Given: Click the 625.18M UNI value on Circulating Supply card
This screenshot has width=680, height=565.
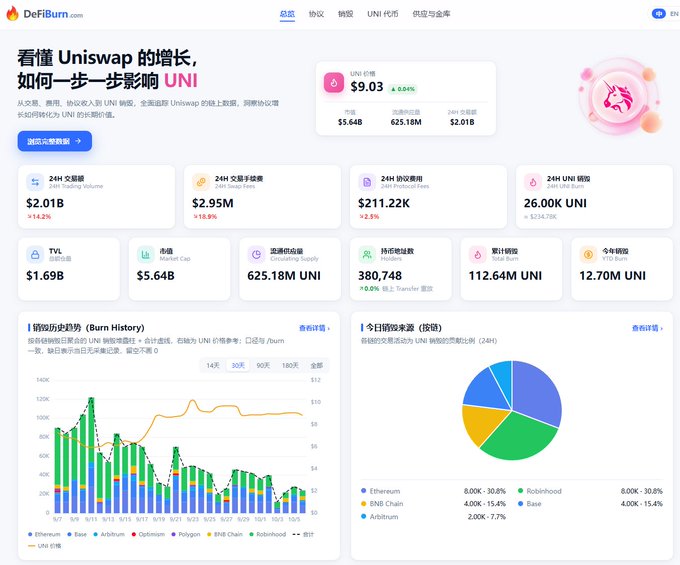Looking at the screenshot, I should point(284,275).
